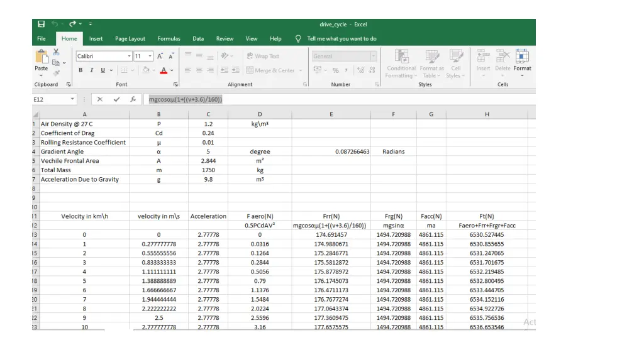Screen dimensions: 644x362
Task: Click the Decrease Indent icon
Action: tap(225, 70)
